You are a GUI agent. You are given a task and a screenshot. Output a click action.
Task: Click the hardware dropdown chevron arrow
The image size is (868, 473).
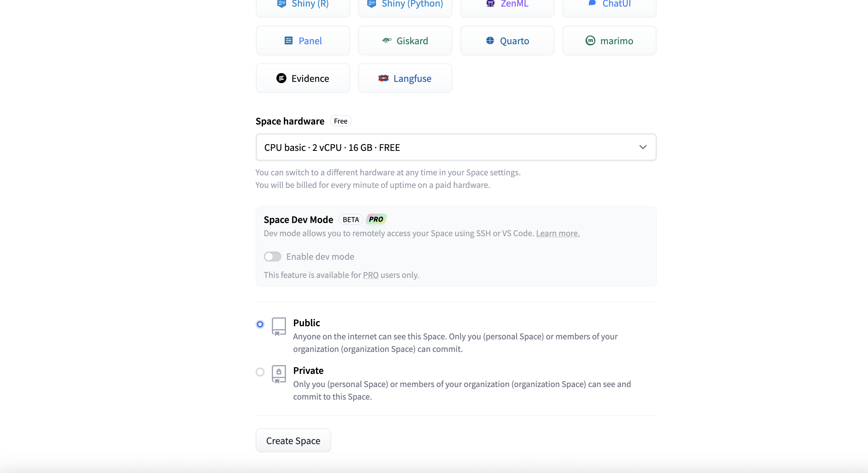point(643,147)
